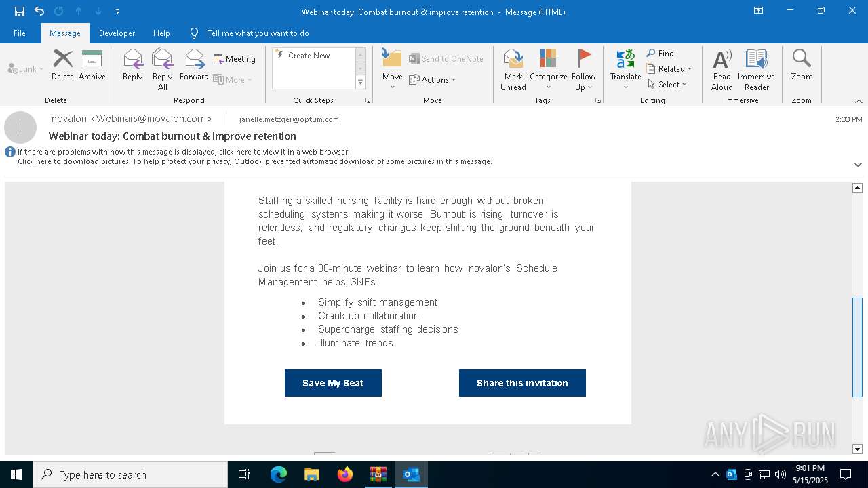The height and width of the screenshot is (488, 868).
Task: Open the Quick Steps dialog launcher
Action: click(x=368, y=100)
